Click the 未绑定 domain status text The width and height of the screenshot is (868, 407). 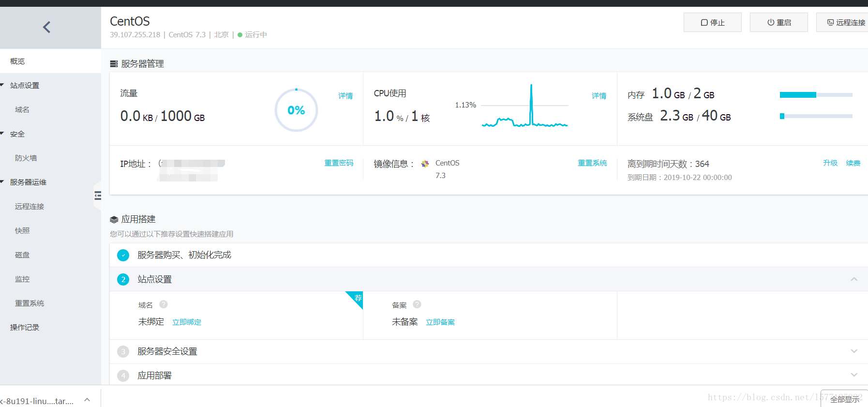[x=151, y=322]
